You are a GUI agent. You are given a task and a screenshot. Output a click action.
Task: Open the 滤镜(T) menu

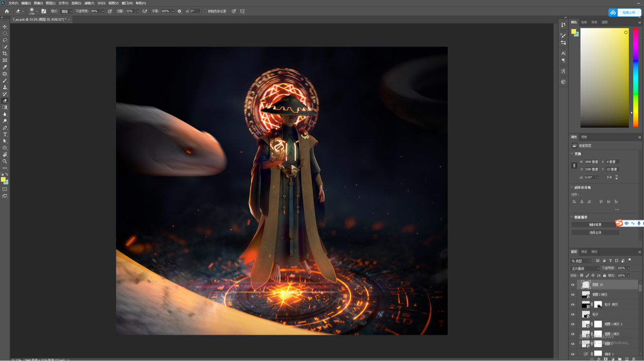(x=89, y=3)
